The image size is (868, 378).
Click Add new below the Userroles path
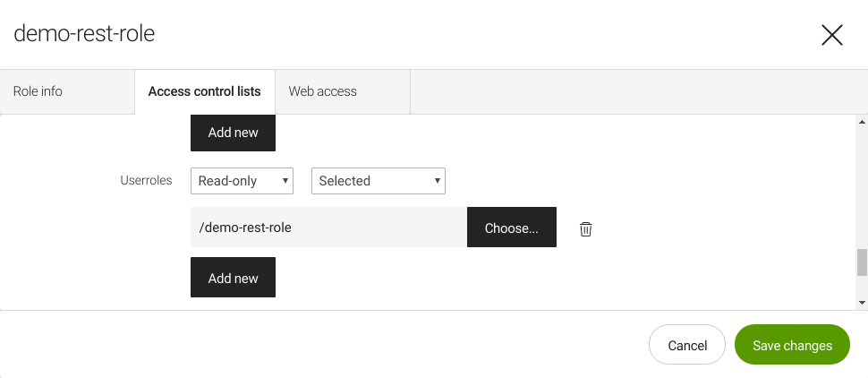click(233, 278)
